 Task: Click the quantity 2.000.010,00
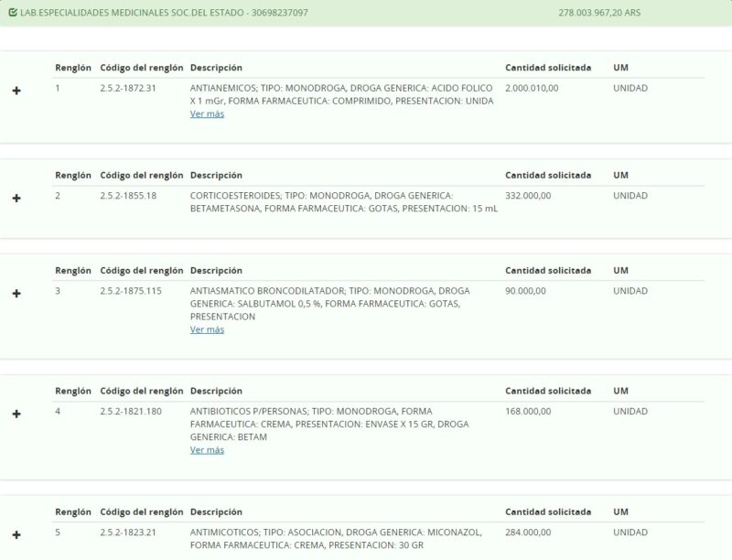[532, 88]
